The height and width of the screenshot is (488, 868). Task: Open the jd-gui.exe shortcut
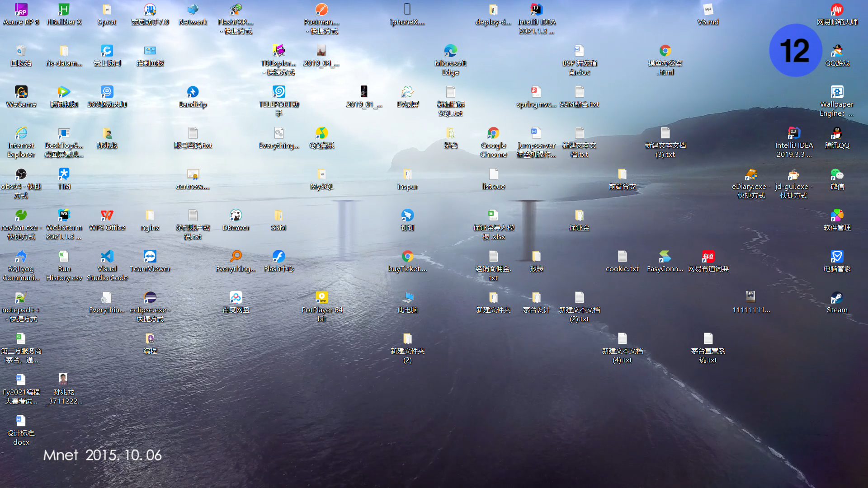tap(794, 183)
